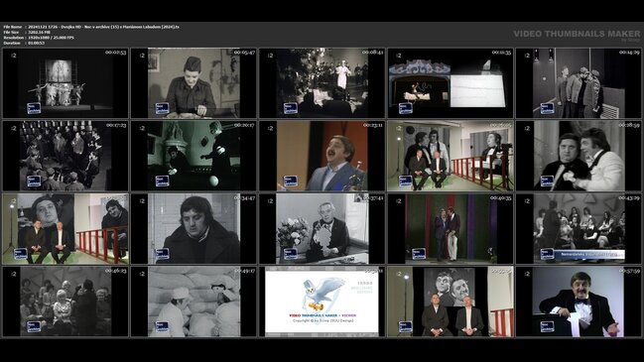This screenshot has width=644, height=362.
Task: Select the theater stage thumbnail at 00:02:53
Action: (65, 83)
